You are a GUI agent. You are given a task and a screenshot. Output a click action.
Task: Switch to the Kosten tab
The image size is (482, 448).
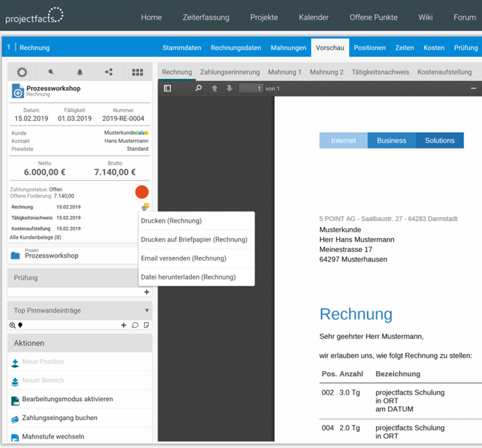[434, 47]
